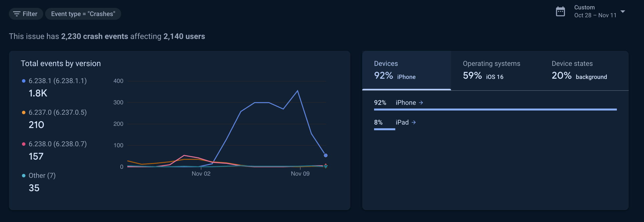Image resolution: width=644 pixels, height=222 pixels.
Task: Click the blue legend dot for 6.238.1
Action: [23, 80]
